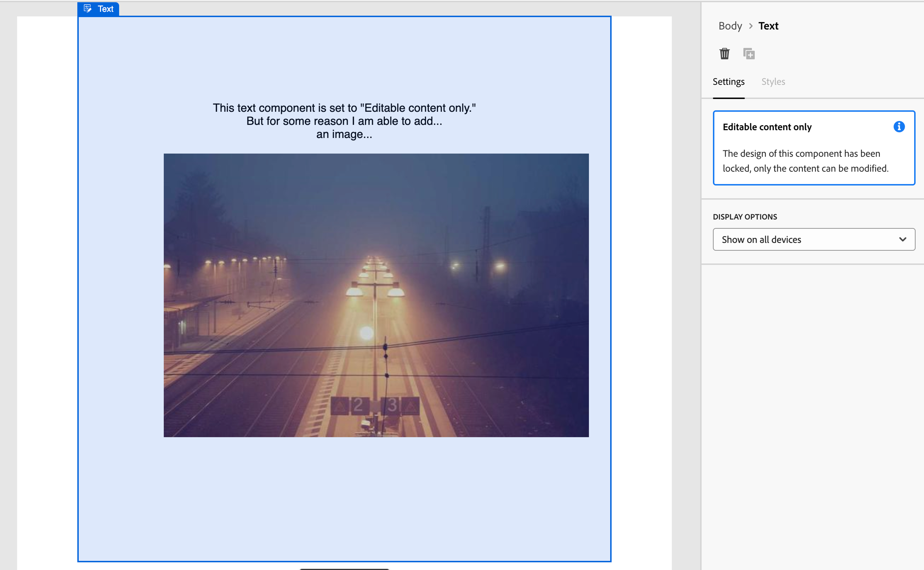Screen dimensions: 924x570
Task: Click the edit icon in the Text tag
Action: pyautogui.click(x=88, y=9)
